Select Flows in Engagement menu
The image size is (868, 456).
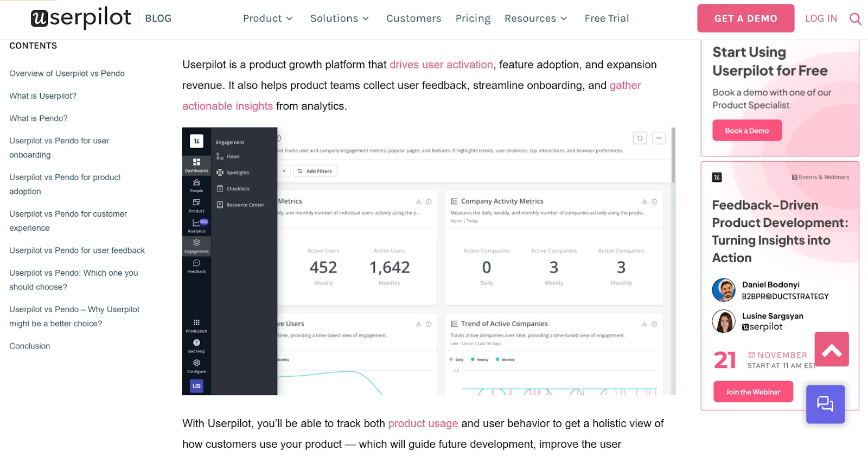click(x=228, y=156)
